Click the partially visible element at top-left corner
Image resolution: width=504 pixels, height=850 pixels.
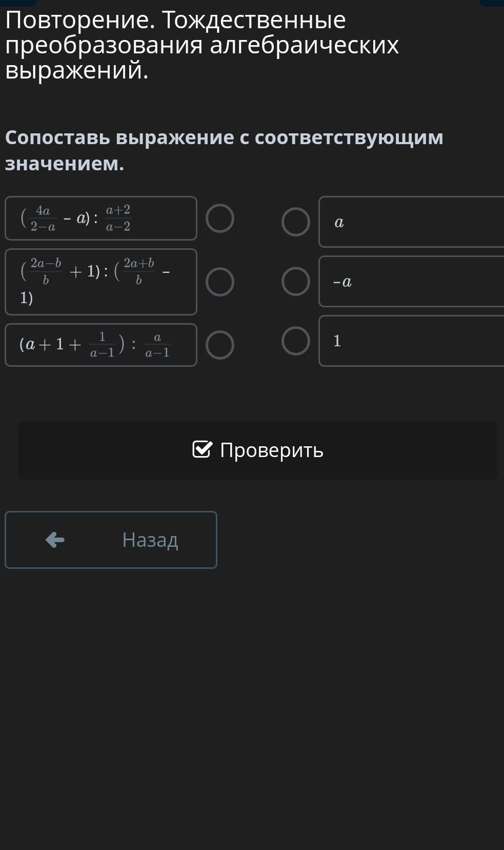18,3
